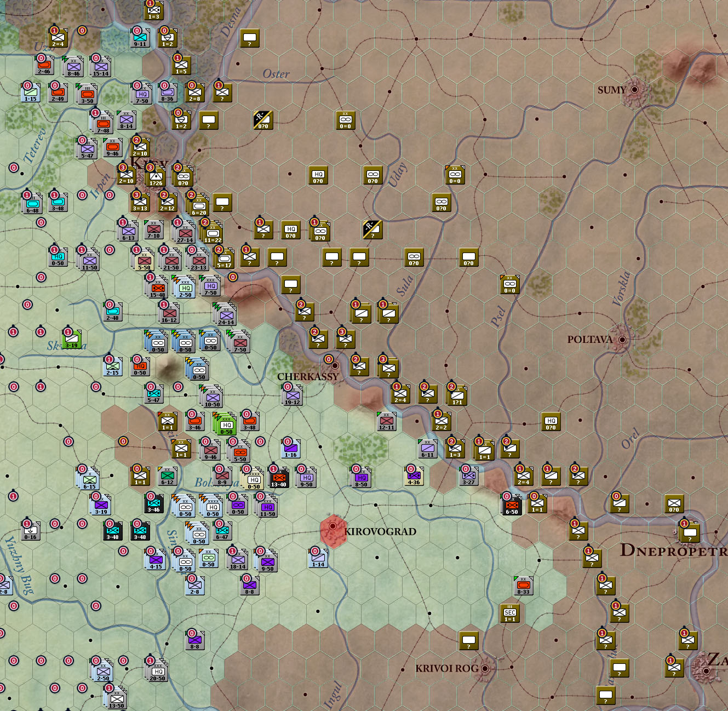
Task: Pick the infantry division counter labeled 15-14
Action: pyautogui.click(x=101, y=66)
